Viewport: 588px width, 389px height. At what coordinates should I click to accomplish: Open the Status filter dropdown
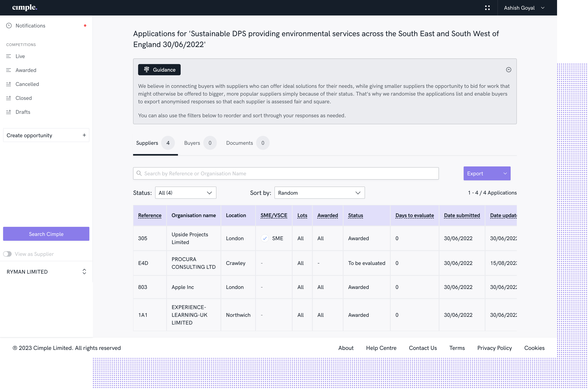pos(185,193)
